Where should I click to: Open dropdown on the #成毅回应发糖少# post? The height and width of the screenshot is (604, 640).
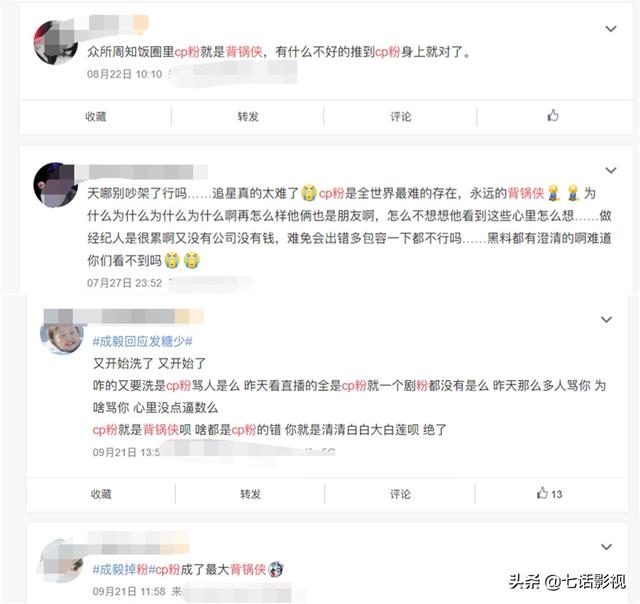coord(607,320)
